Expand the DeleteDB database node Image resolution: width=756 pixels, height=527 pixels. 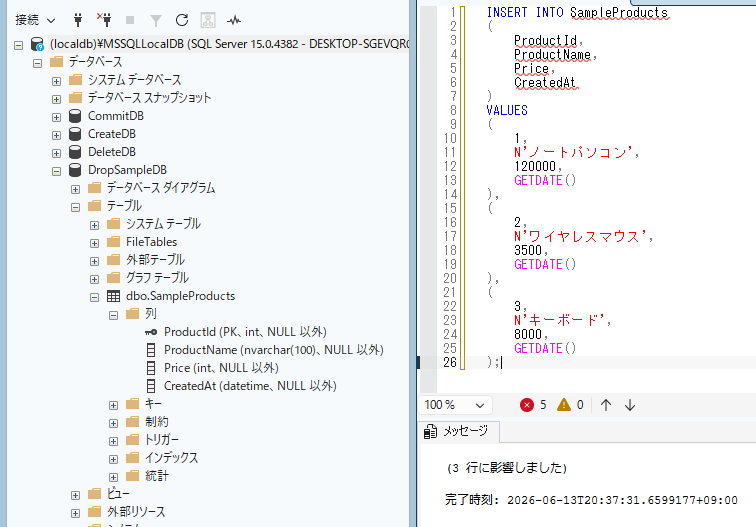[x=56, y=153]
